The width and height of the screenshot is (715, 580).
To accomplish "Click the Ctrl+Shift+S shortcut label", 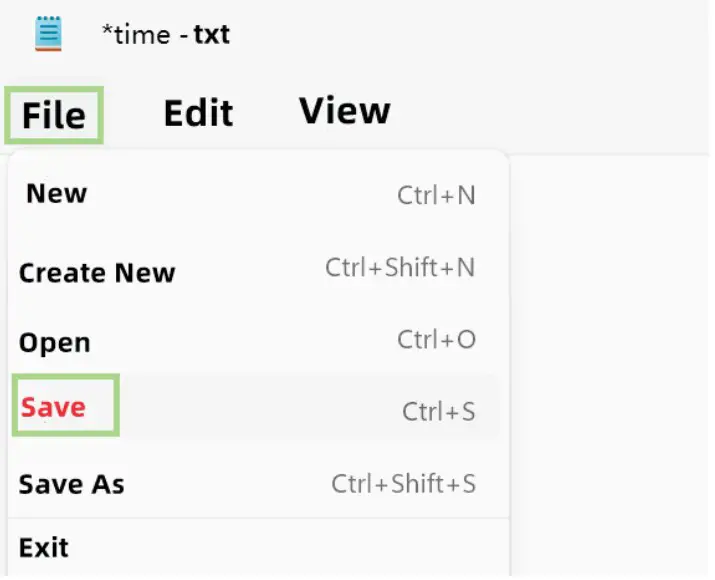I will [x=403, y=484].
